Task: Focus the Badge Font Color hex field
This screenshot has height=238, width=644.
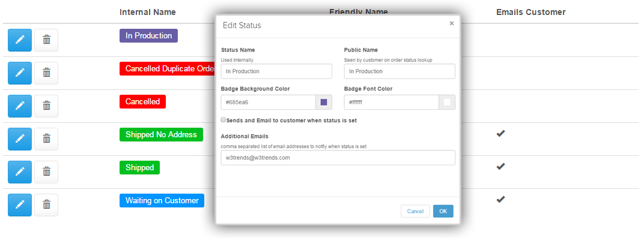Action: point(392,103)
